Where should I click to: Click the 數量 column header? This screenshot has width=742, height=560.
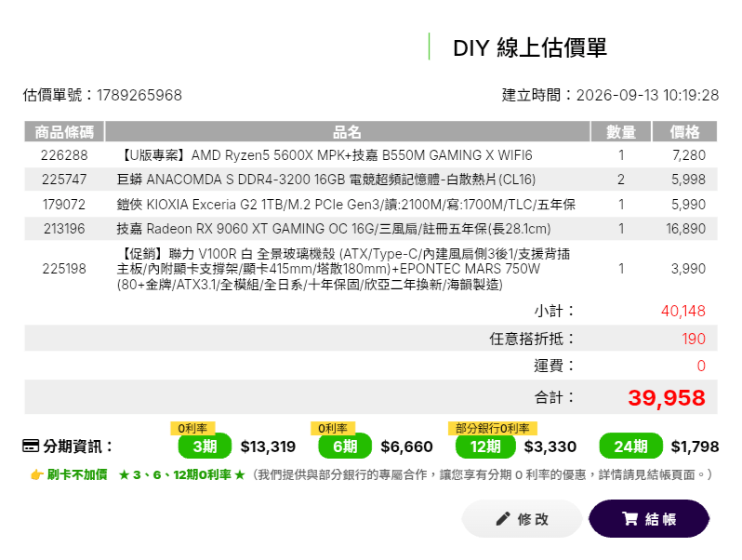point(621,131)
